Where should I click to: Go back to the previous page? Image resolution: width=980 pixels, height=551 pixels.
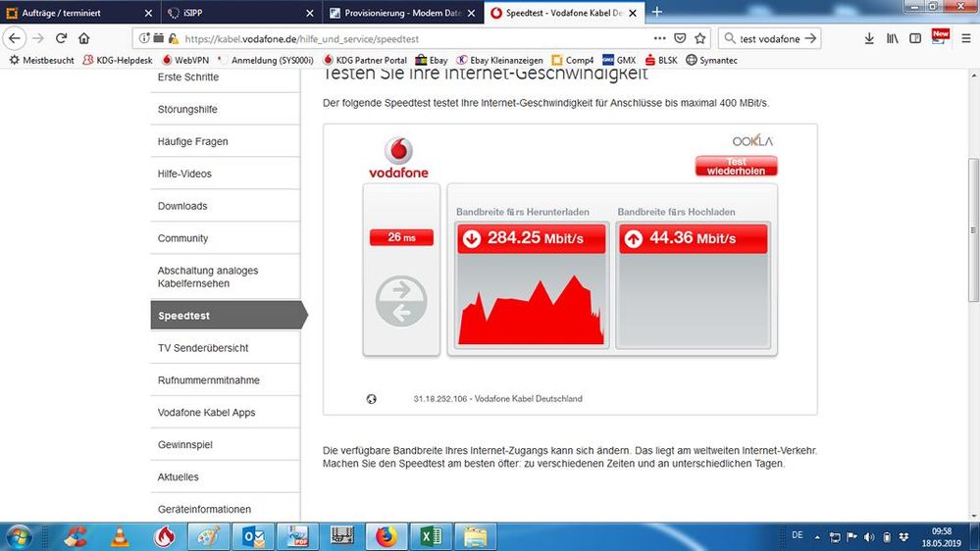click(x=15, y=38)
